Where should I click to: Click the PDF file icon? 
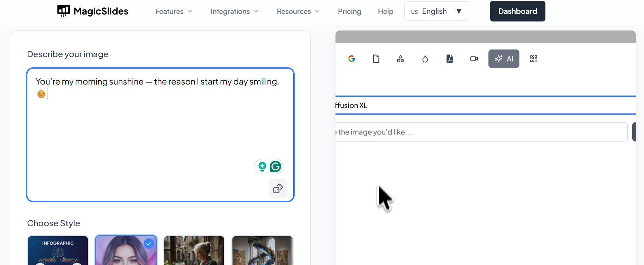click(x=450, y=59)
